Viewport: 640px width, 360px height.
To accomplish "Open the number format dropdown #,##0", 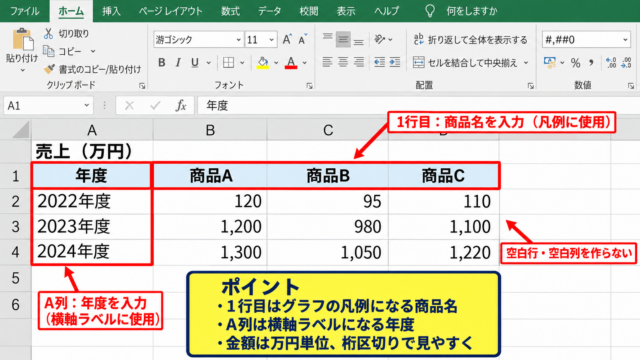I will [625, 40].
